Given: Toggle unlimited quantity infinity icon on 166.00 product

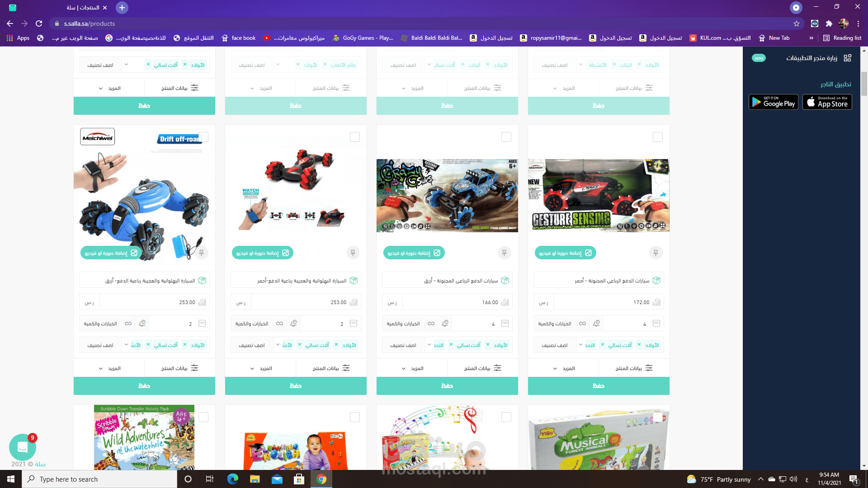Looking at the screenshot, I should pos(431,324).
